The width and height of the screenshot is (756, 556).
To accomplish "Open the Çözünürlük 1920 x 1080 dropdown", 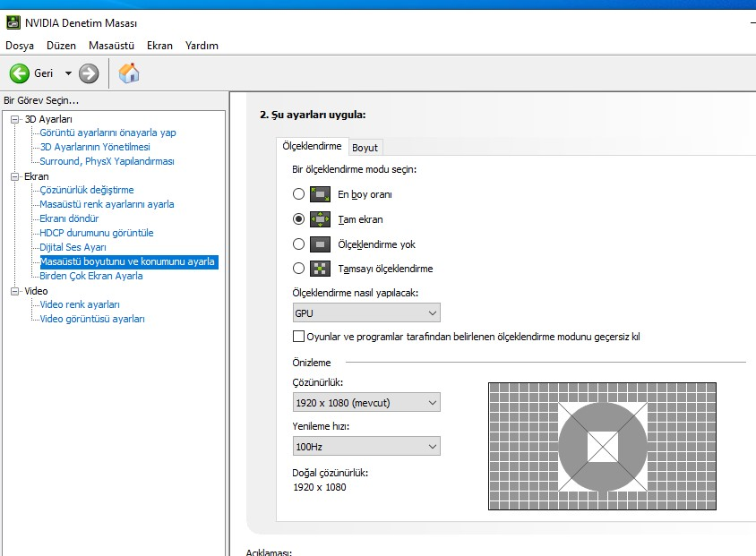I will point(366,402).
